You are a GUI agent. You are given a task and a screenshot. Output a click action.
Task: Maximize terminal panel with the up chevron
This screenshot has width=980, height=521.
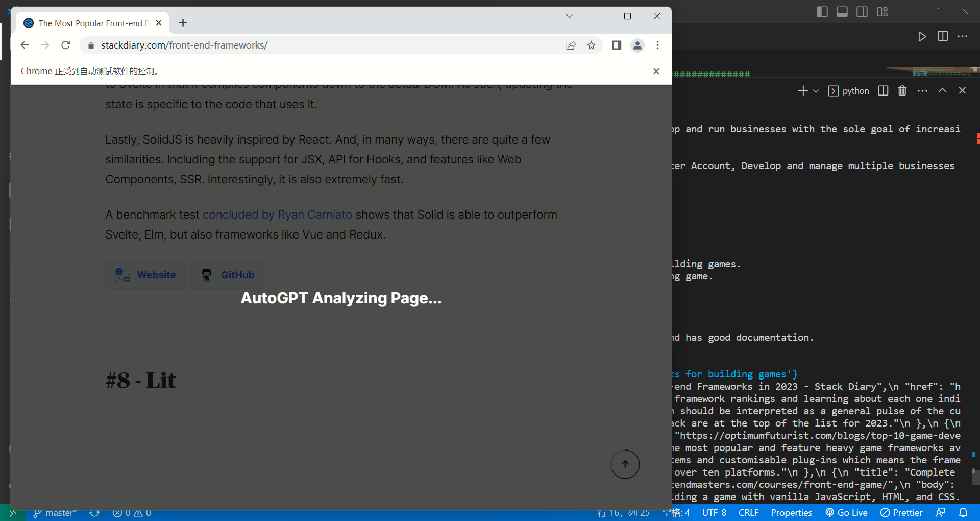(942, 90)
